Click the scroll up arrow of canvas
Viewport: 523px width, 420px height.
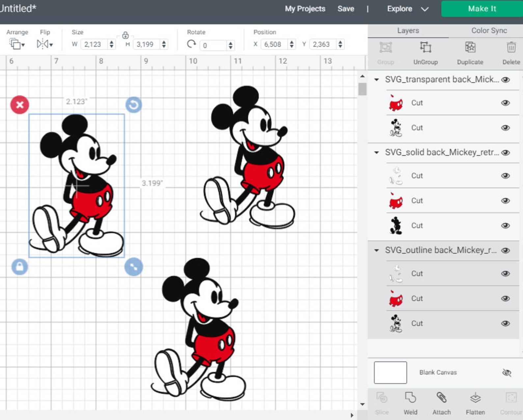pos(362,76)
